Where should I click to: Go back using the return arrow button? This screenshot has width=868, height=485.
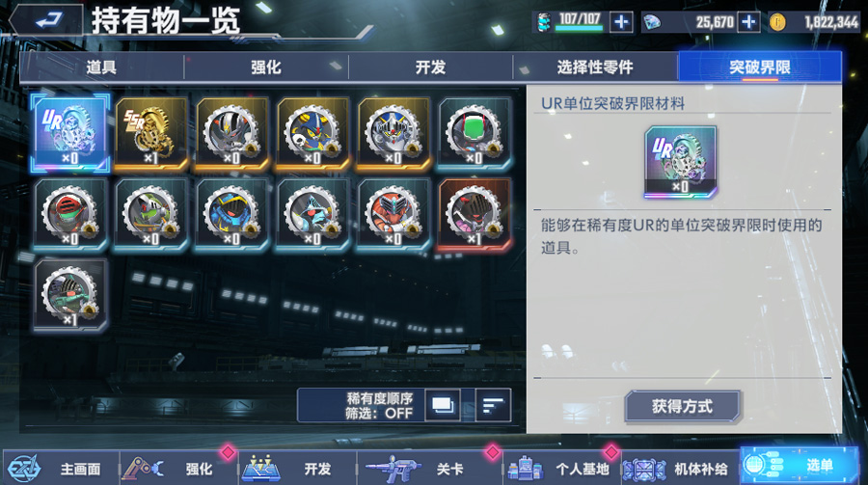click(x=47, y=21)
